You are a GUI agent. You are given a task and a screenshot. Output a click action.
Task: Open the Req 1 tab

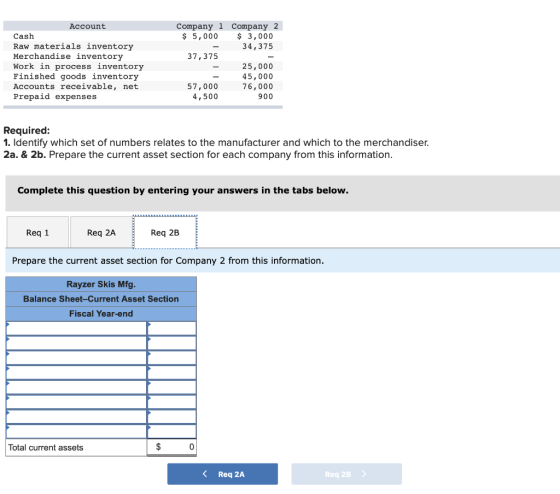38,232
